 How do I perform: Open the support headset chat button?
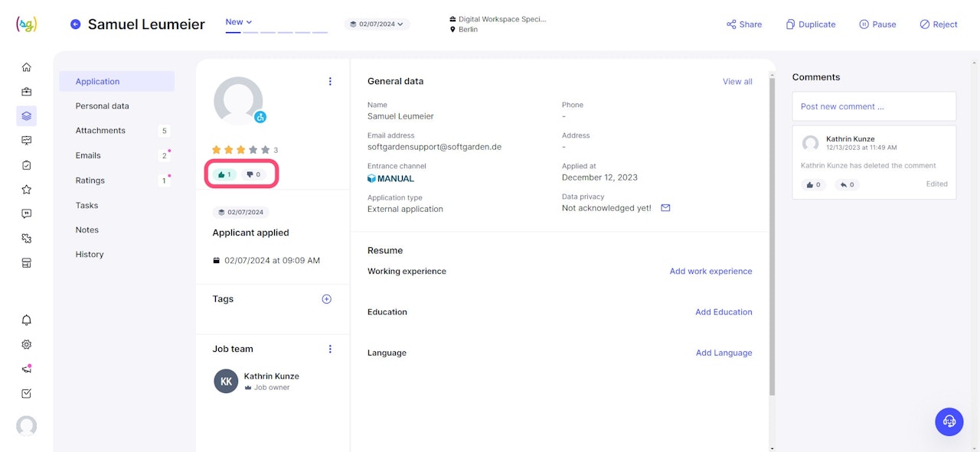pos(949,421)
